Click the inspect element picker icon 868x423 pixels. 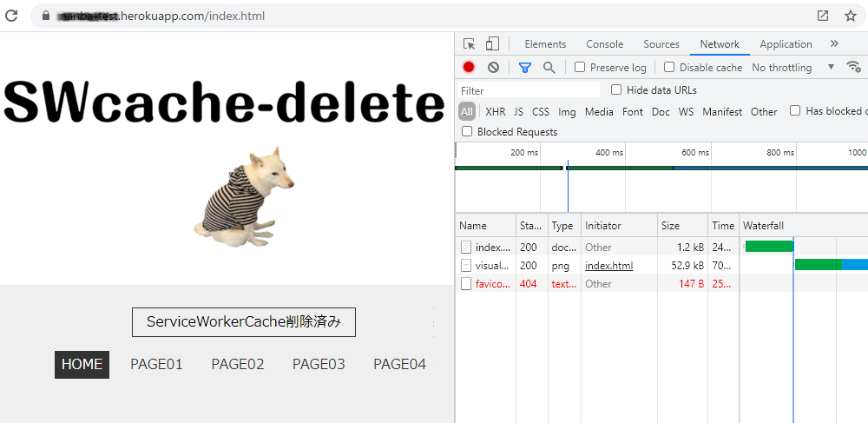470,44
